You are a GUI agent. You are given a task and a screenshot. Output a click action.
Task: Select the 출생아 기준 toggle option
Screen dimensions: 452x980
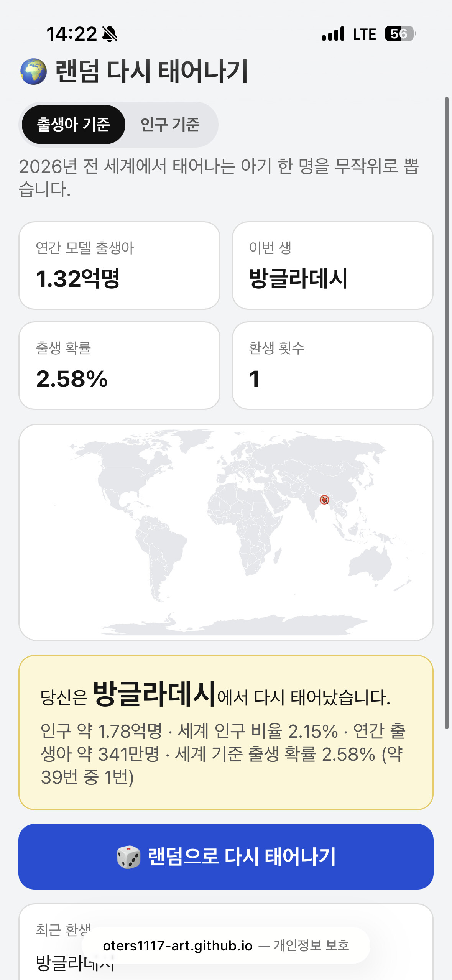(x=74, y=125)
